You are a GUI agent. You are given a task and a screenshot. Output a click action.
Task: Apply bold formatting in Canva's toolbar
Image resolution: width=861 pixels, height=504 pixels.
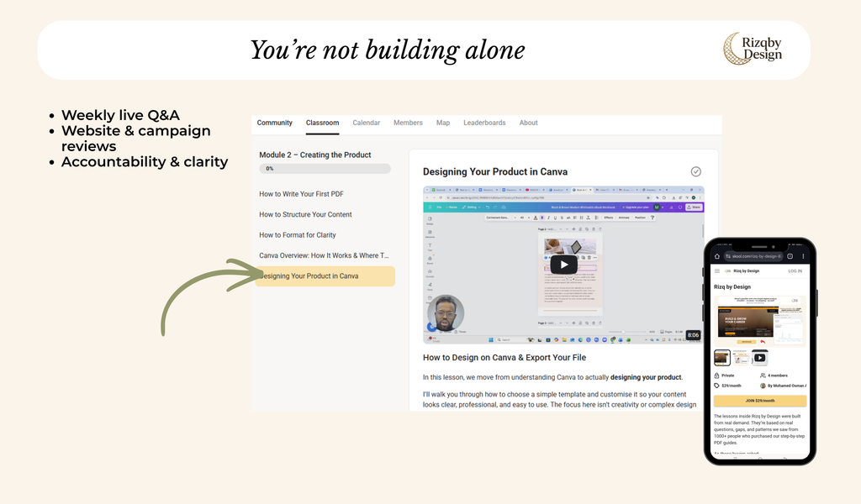click(541, 218)
